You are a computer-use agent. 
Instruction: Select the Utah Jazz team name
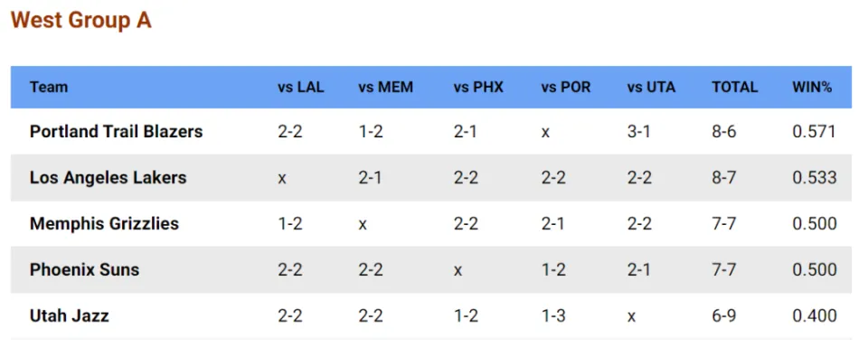(x=70, y=315)
